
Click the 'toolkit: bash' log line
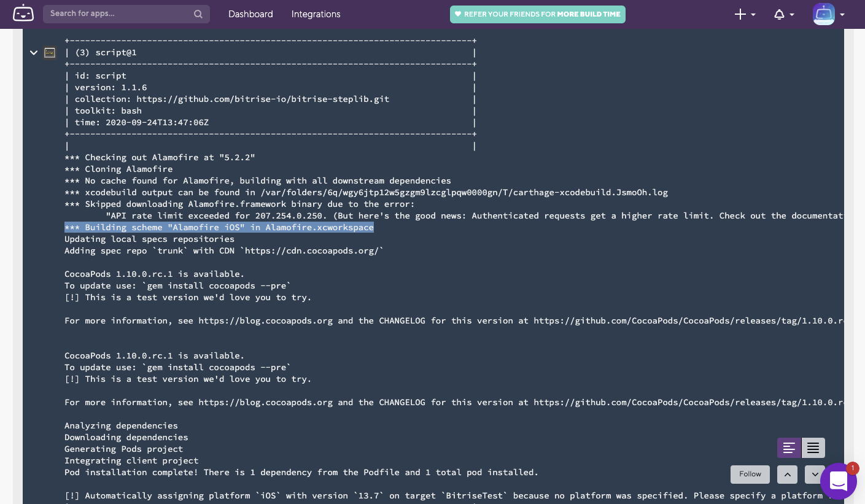(108, 111)
